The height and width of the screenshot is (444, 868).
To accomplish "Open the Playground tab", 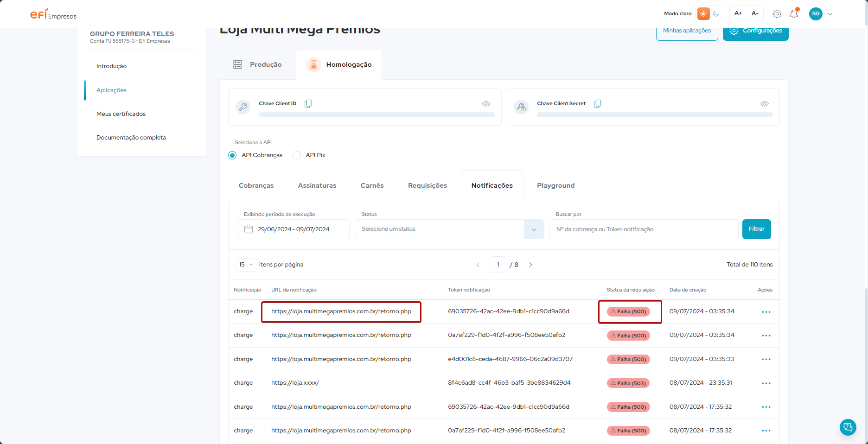I will tap(556, 185).
